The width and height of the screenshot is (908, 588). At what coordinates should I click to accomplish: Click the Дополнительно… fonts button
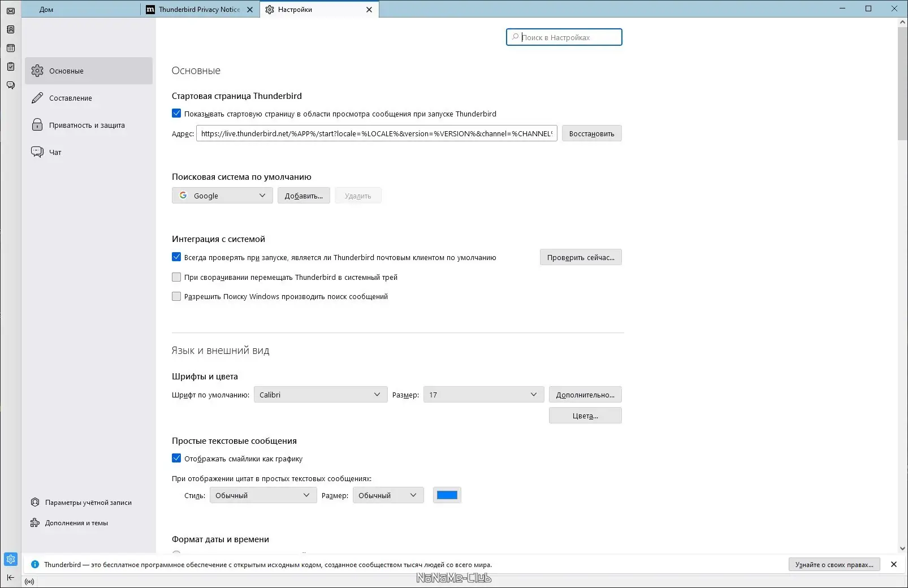pos(585,395)
